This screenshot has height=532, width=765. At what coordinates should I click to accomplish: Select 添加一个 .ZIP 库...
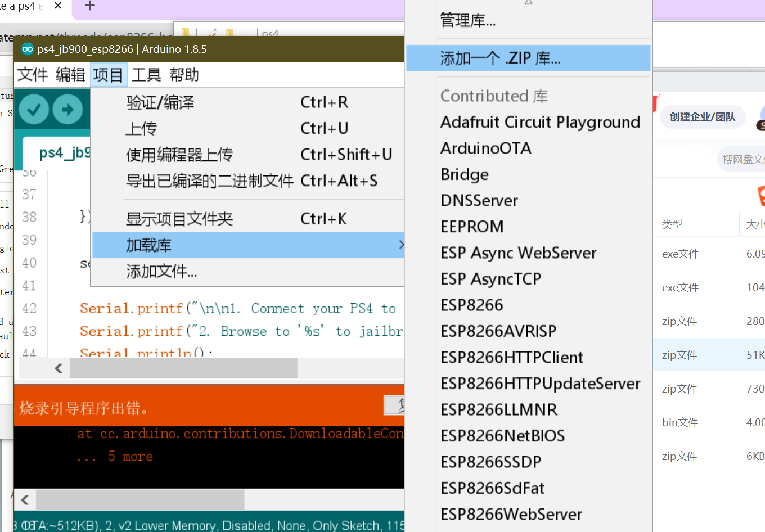pyautogui.click(x=528, y=58)
